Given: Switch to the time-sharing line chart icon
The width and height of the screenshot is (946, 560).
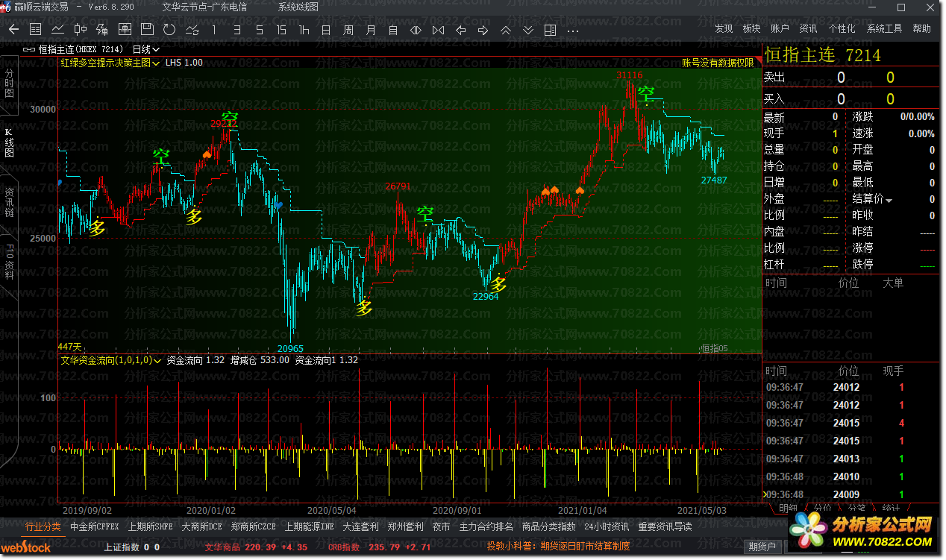Looking at the screenshot, I should pos(57,30).
